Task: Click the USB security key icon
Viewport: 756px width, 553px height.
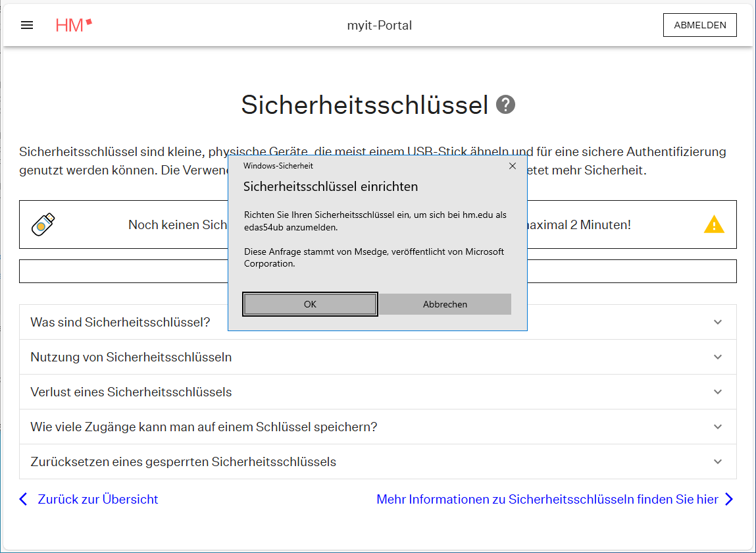Action: (43, 225)
